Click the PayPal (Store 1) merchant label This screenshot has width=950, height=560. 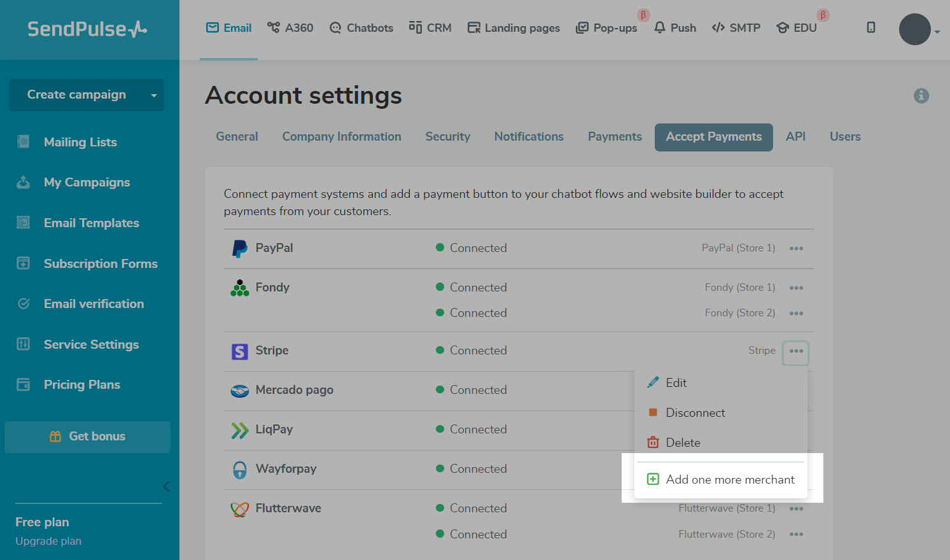(738, 248)
